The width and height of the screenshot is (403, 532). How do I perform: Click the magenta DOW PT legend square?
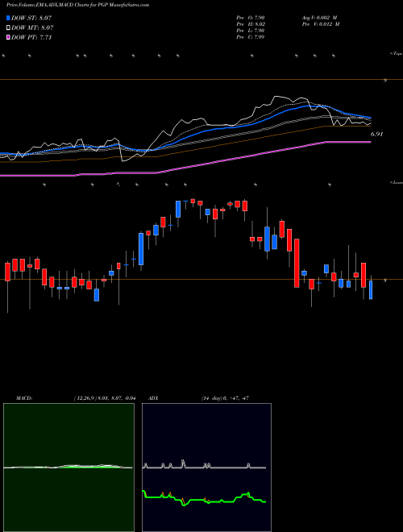(x=8, y=37)
